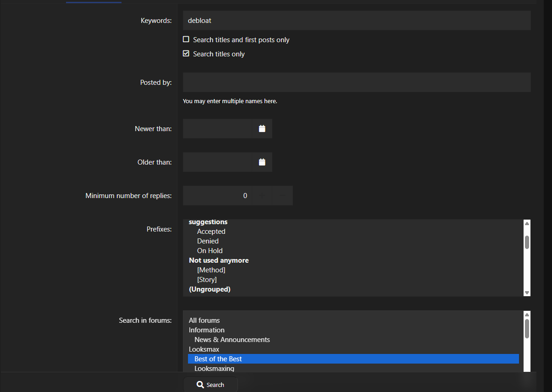Focus the Posted by field

click(357, 83)
